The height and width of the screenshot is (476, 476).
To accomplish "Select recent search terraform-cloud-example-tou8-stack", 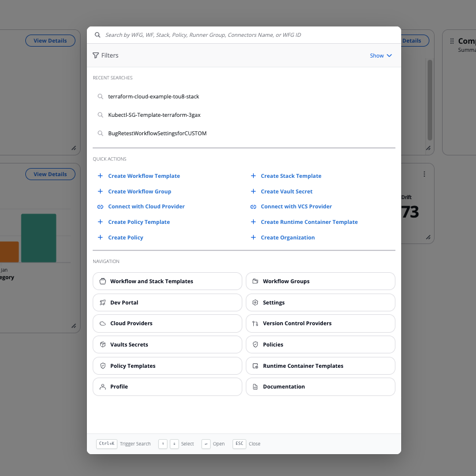I will (154, 96).
